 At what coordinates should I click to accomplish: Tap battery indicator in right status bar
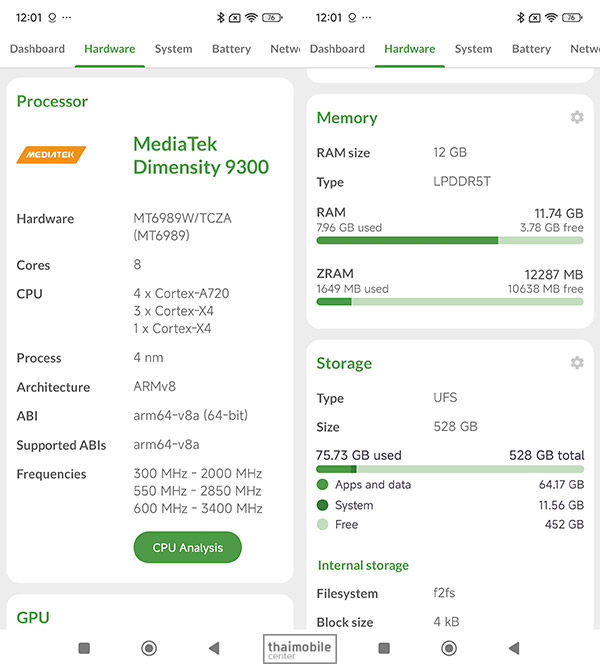click(x=572, y=17)
